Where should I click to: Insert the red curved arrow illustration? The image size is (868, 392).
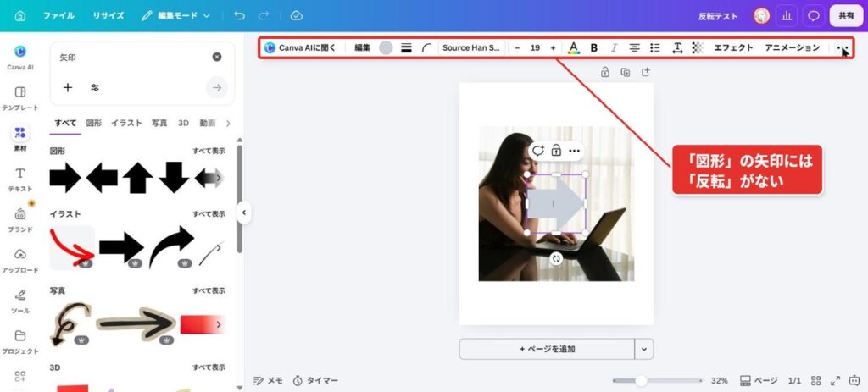click(72, 248)
